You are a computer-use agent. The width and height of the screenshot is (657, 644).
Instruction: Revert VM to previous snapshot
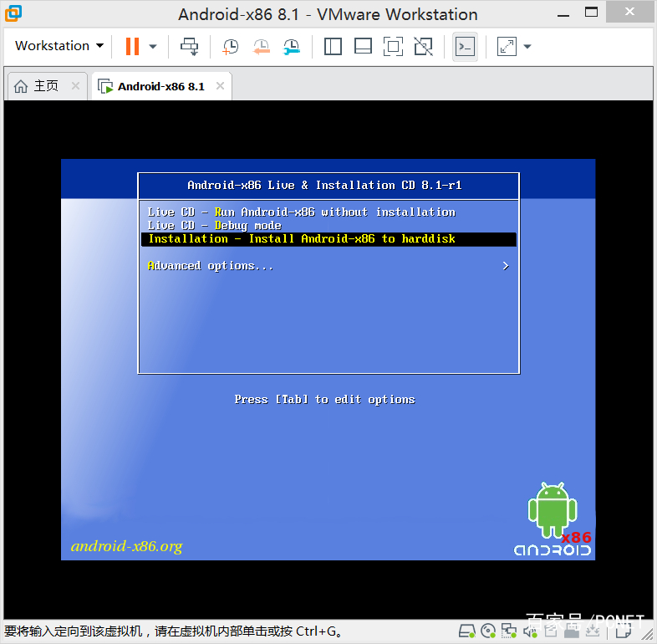261,46
